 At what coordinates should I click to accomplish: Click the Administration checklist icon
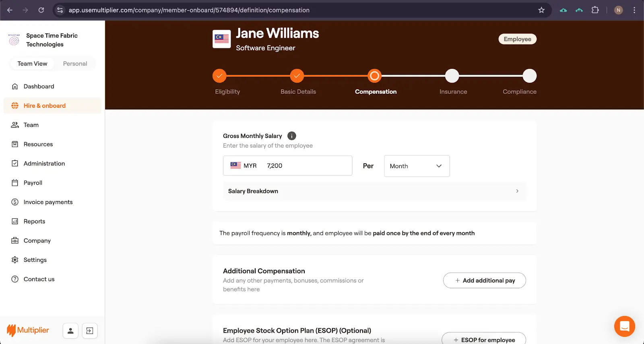click(x=15, y=164)
